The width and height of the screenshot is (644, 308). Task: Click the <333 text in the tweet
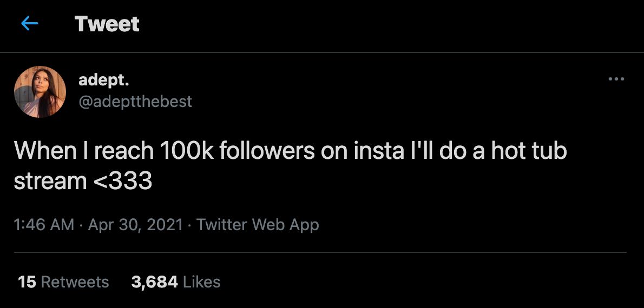[x=123, y=180]
